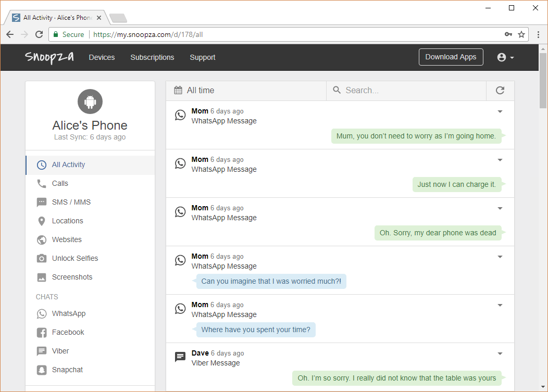This screenshot has width=548, height=392.
Task: Open the Snapchat chats section
Action: [x=90, y=370]
